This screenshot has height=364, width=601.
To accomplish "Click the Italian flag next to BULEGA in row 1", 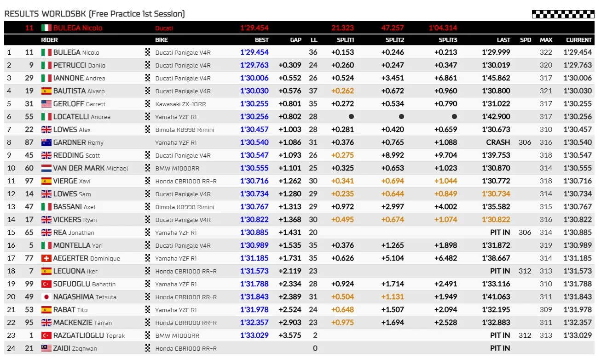I will [x=46, y=52].
